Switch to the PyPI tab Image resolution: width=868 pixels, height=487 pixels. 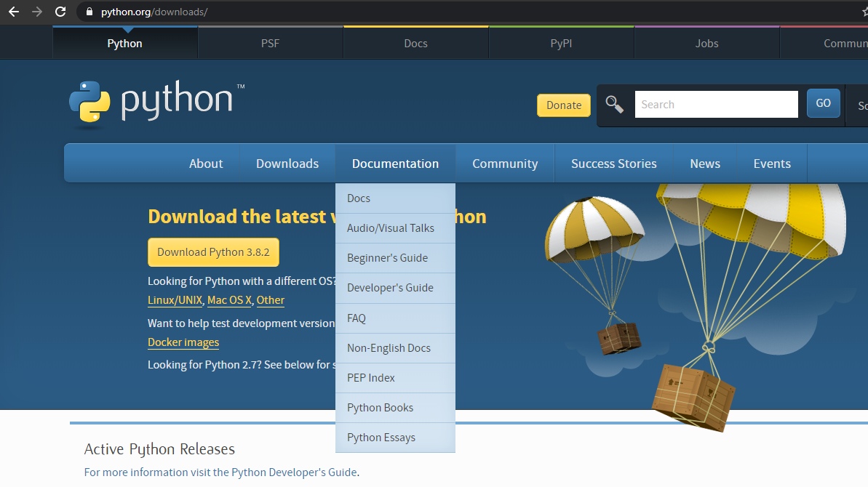pyautogui.click(x=561, y=43)
